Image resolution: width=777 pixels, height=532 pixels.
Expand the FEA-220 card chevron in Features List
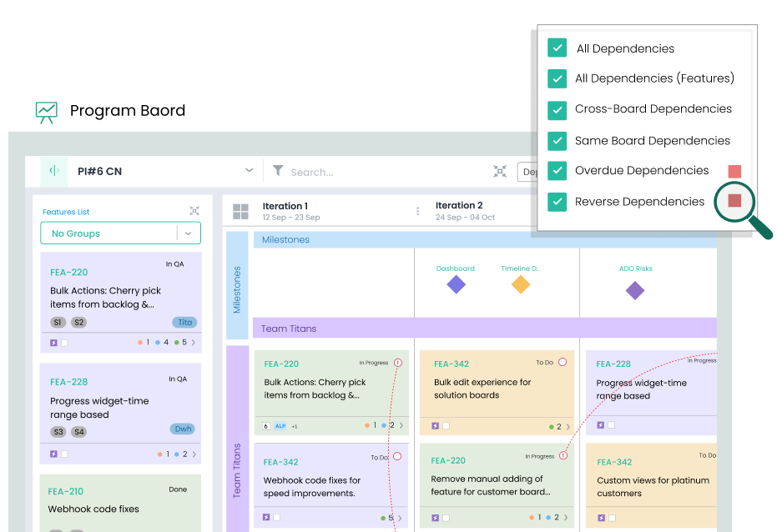tap(194, 342)
